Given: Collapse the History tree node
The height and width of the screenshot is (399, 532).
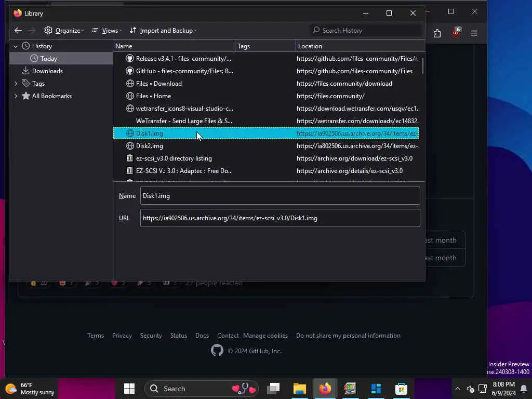Looking at the screenshot, I should click(x=15, y=46).
